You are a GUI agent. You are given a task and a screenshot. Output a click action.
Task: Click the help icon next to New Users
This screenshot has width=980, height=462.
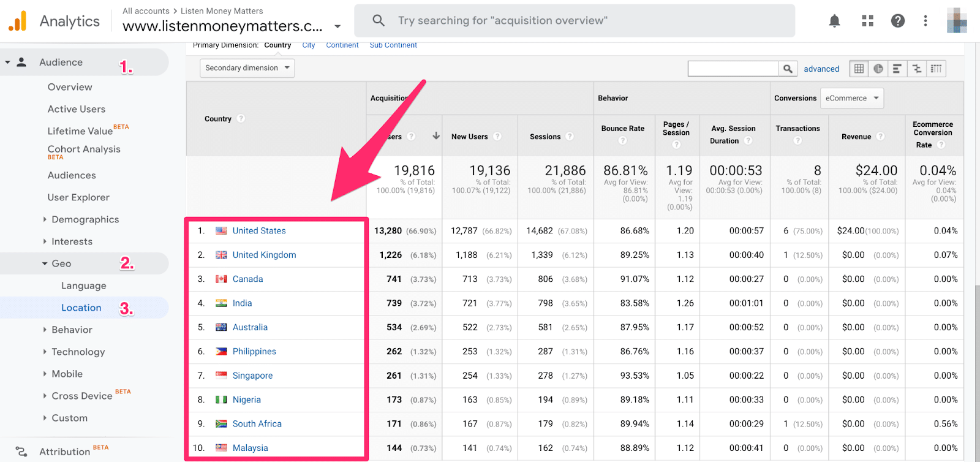pyautogui.click(x=497, y=136)
